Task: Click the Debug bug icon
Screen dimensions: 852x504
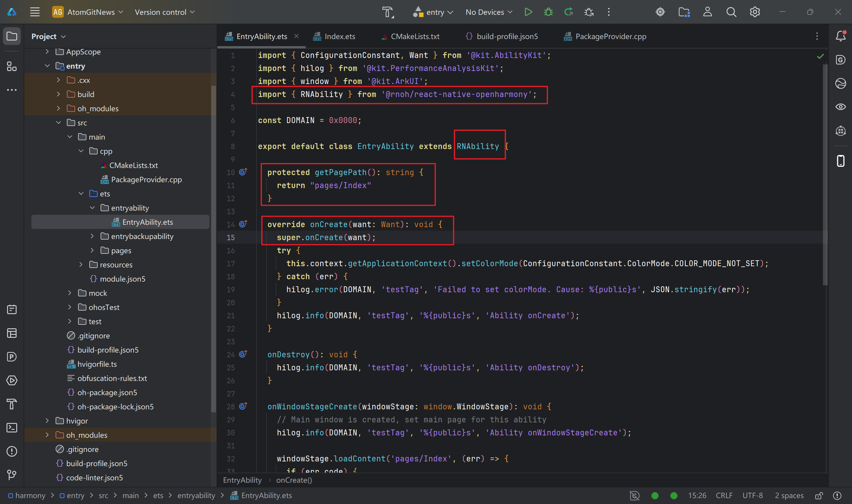Action: [548, 12]
